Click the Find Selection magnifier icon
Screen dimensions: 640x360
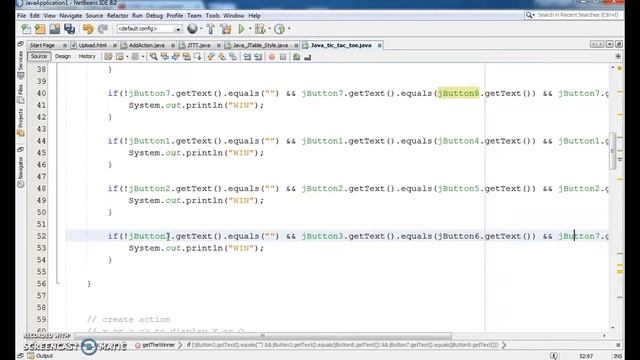pos(153,57)
